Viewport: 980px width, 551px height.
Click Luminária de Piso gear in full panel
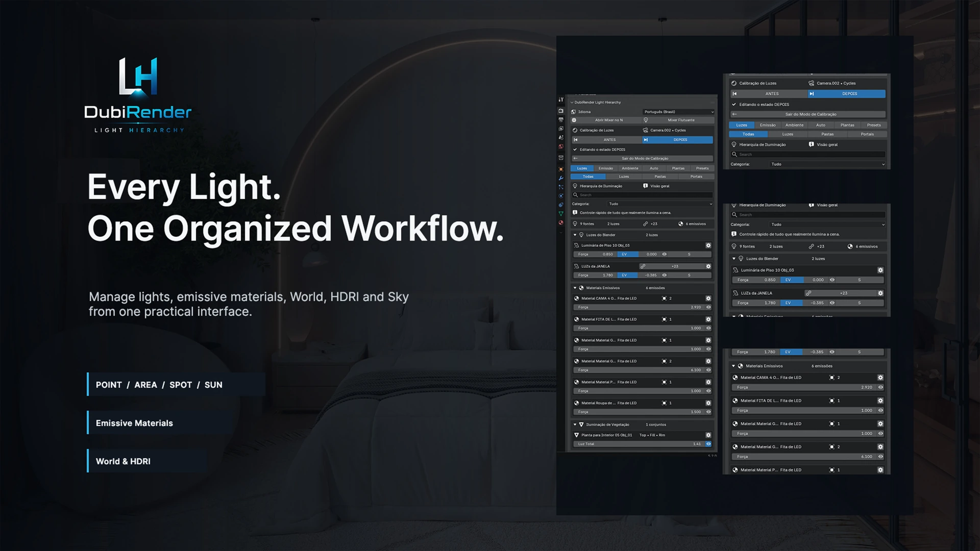(708, 245)
